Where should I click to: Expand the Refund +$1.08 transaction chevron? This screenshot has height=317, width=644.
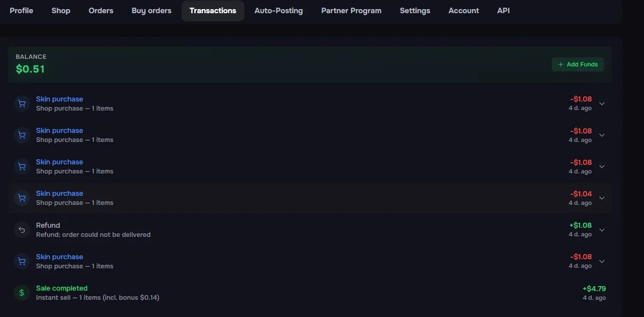602,230
